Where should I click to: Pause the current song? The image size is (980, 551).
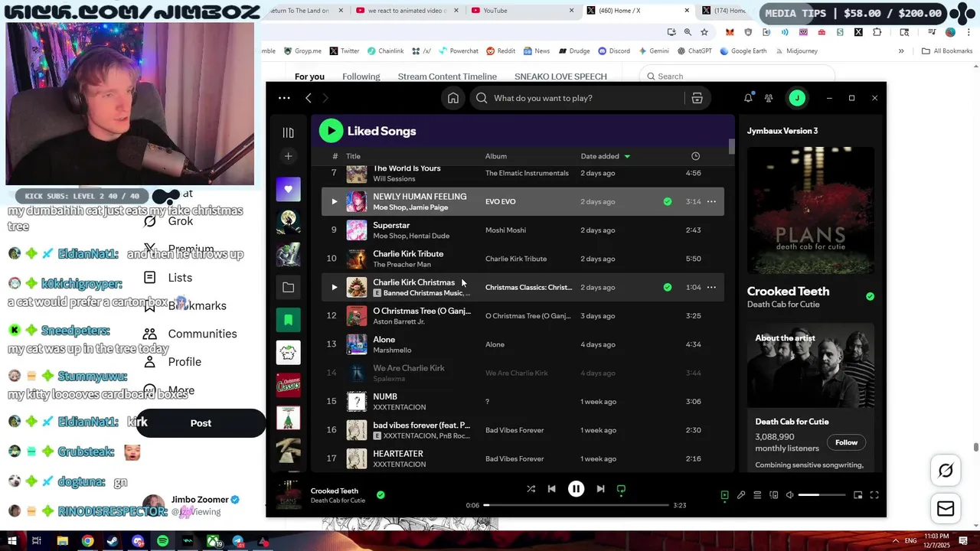[x=576, y=489]
